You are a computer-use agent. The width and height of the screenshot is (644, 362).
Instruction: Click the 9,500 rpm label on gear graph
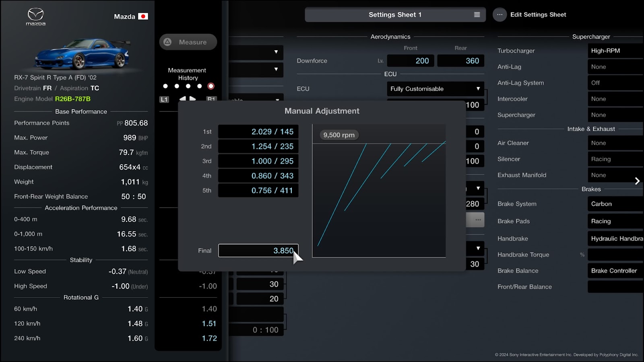[339, 135]
